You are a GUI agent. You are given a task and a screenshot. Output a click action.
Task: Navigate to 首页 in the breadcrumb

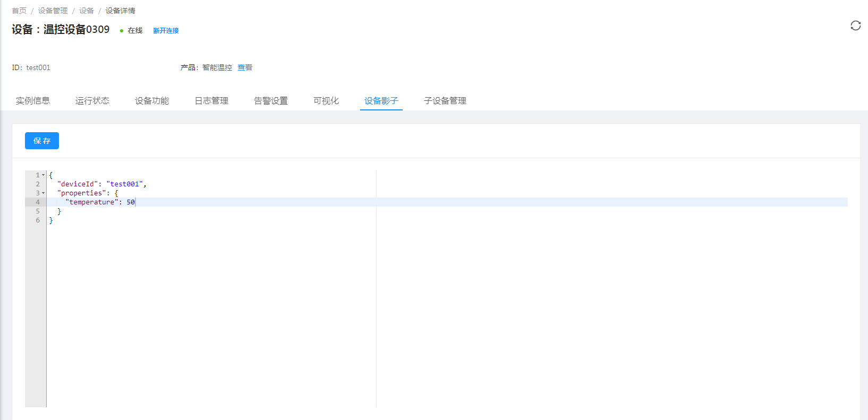click(x=19, y=11)
